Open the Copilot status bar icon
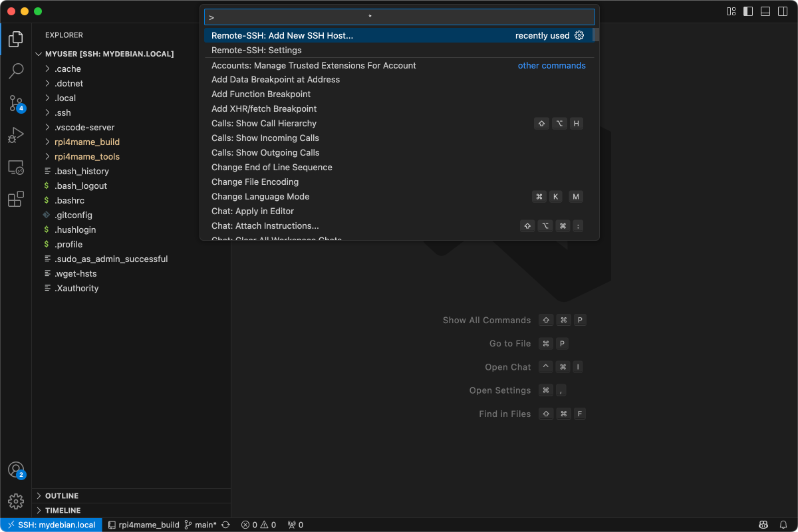798x532 pixels. (764, 525)
